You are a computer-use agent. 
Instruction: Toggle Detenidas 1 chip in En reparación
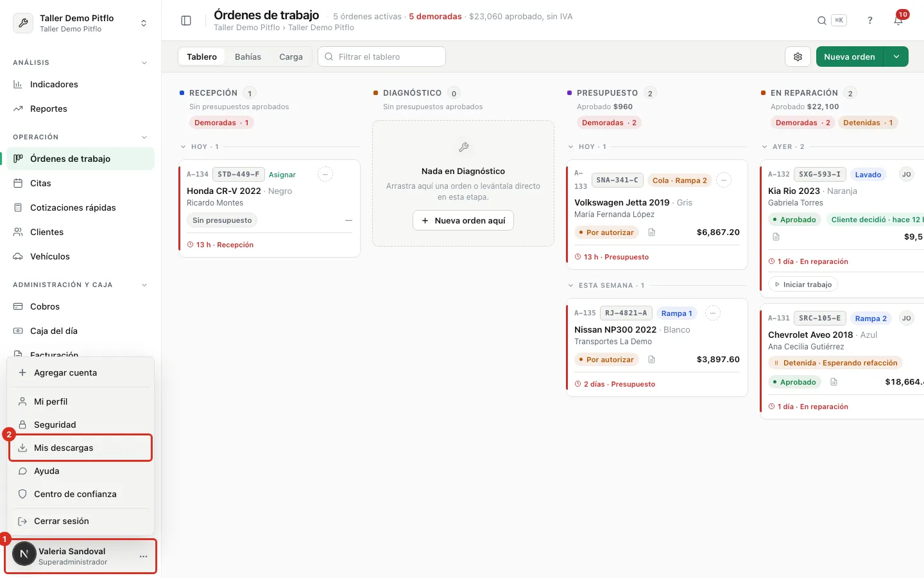[868, 123]
